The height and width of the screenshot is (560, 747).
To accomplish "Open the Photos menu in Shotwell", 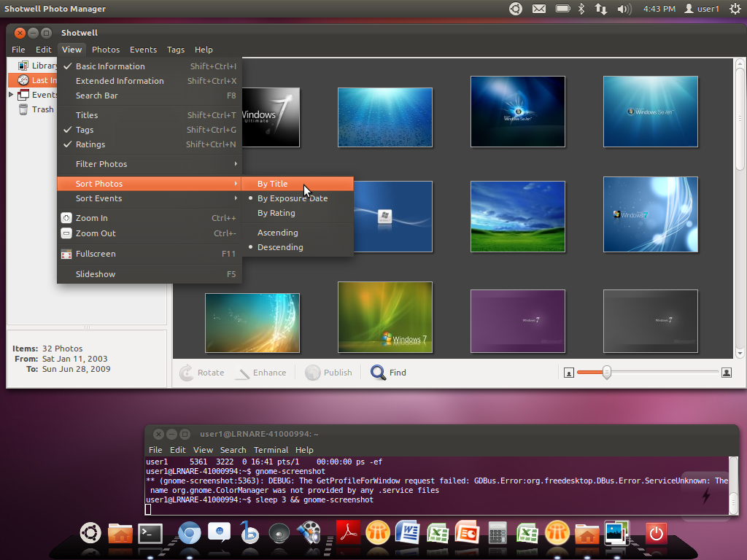I will tap(106, 50).
